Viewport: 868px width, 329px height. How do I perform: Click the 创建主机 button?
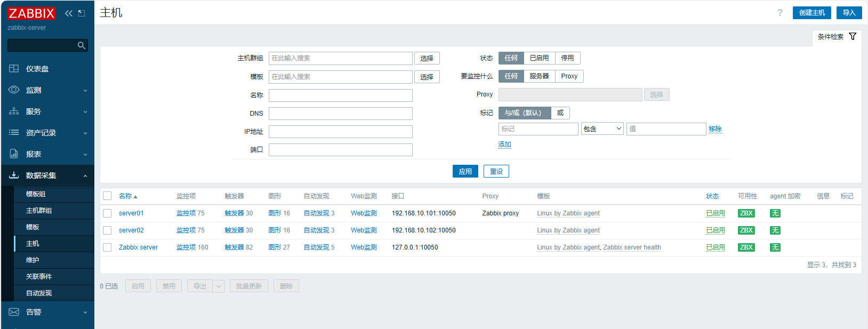(812, 13)
